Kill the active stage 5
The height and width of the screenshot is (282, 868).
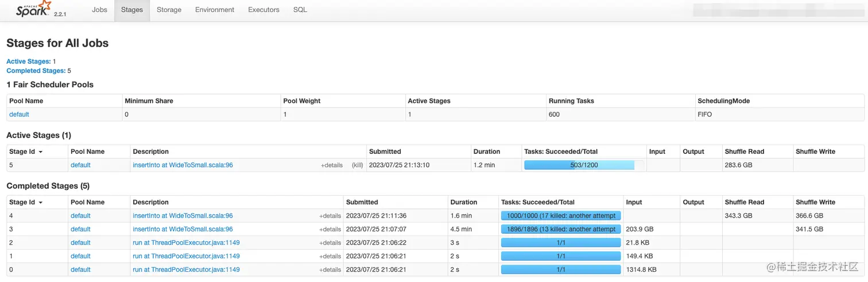[358, 165]
